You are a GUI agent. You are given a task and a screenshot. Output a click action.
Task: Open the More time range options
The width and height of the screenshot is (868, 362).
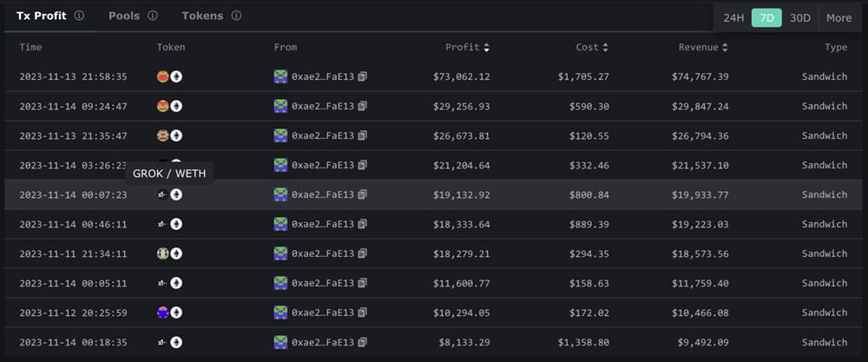pos(839,17)
